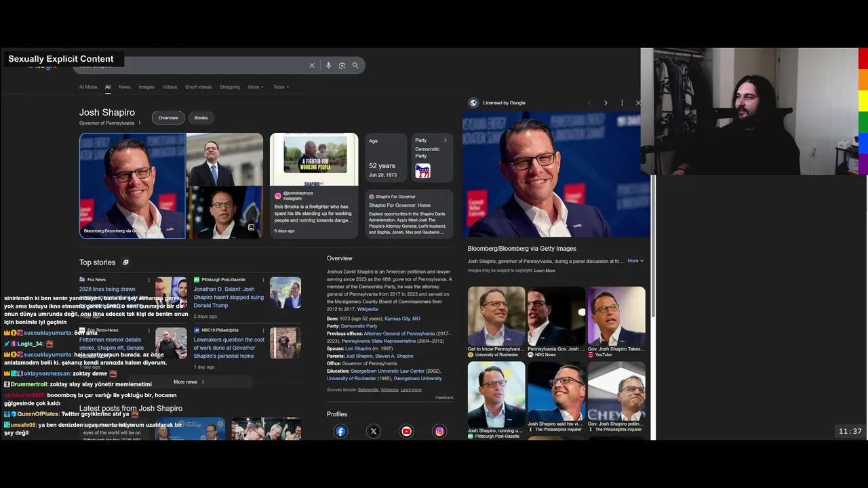868x488 pixels.
Task: Follow the Kansas City, MO link
Action: [x=402, y=319]
